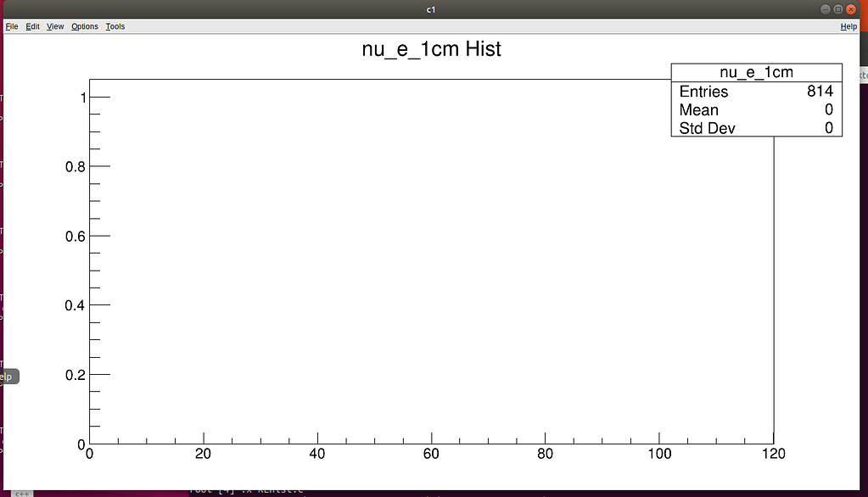This screenshot has width=868, height=497.
Task: Click the truncated icon at the right screen edge
Action: pos(863,76)
